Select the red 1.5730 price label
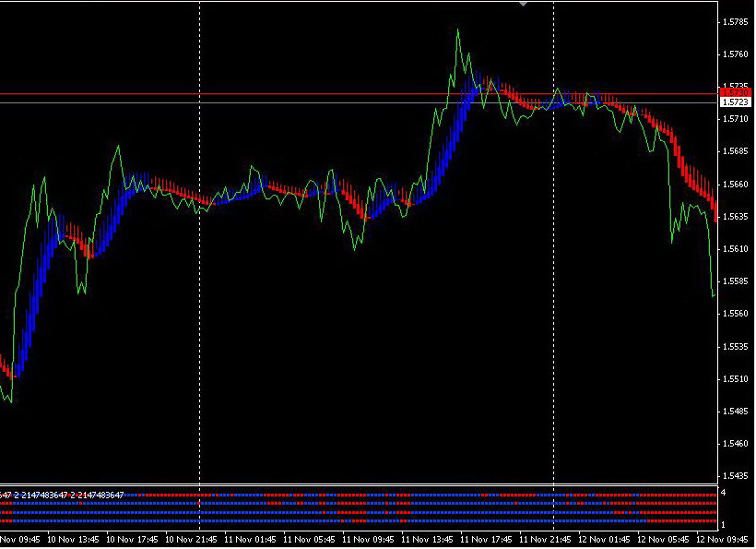 pyautogui.click(x=736, y=92)
